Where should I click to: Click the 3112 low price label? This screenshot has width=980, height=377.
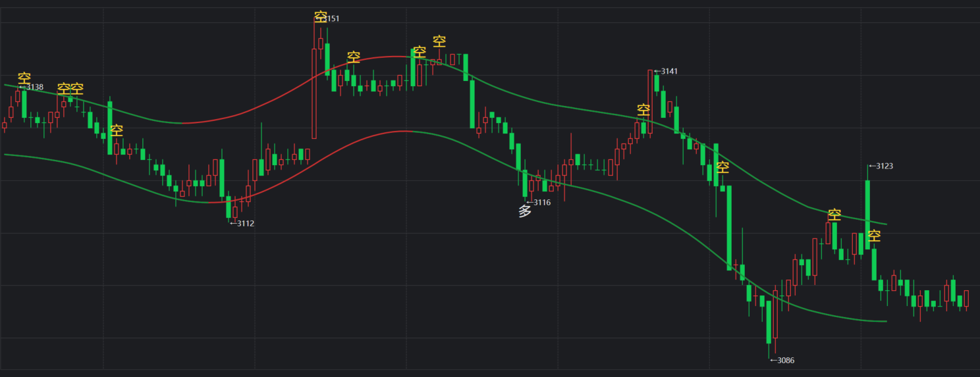click(x=242, y=224)
